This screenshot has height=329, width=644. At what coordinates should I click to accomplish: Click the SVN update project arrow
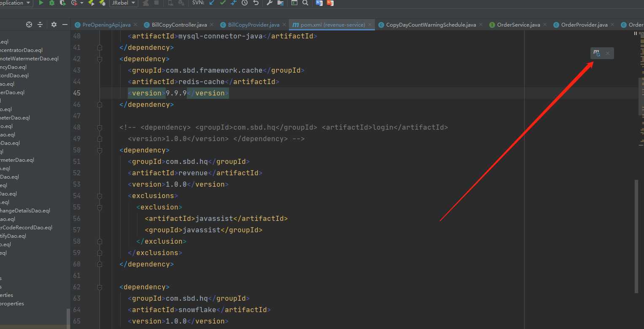point(212,3)
